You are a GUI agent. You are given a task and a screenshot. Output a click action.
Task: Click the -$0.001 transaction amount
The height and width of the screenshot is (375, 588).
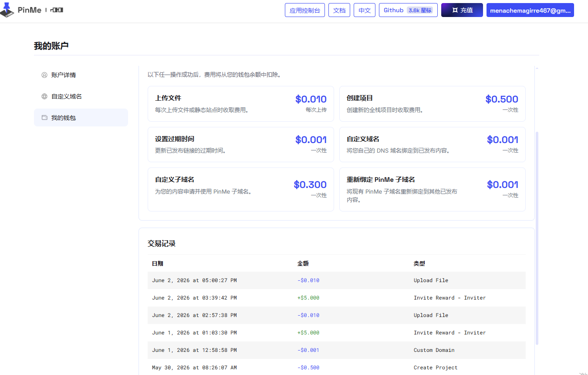click(x=308, y=350)
